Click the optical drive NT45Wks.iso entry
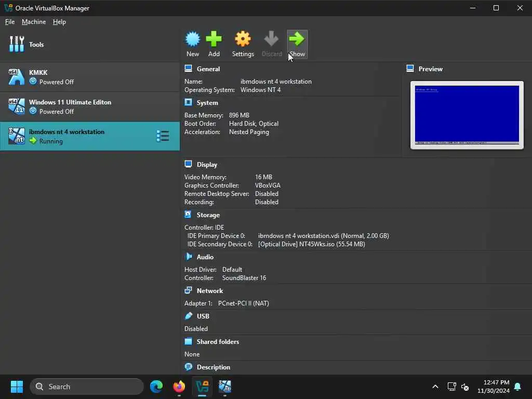Viewport: 532px width, 399px height. click(x=312, y=244)
